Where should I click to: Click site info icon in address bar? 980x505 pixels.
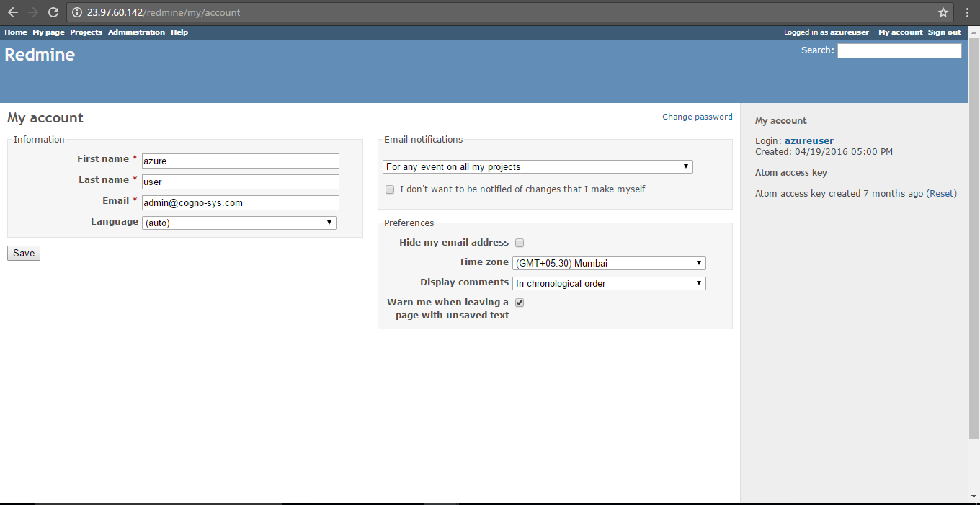(77, 12)
